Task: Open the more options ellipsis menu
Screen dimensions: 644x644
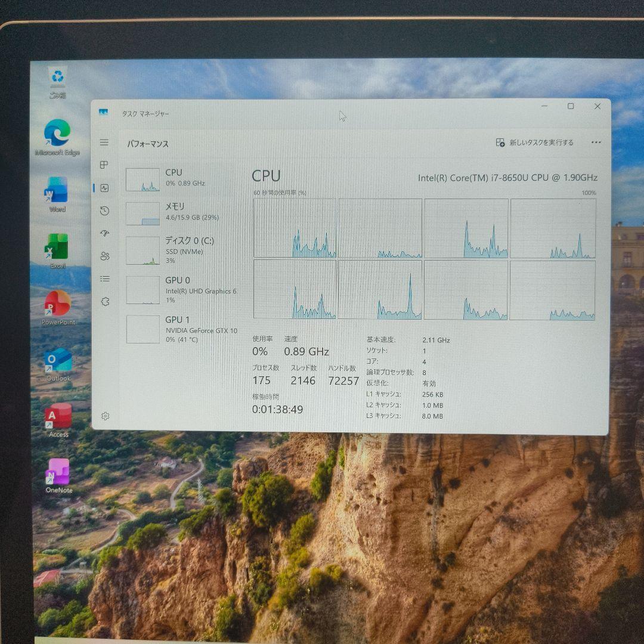Action: tap(596, 143)
